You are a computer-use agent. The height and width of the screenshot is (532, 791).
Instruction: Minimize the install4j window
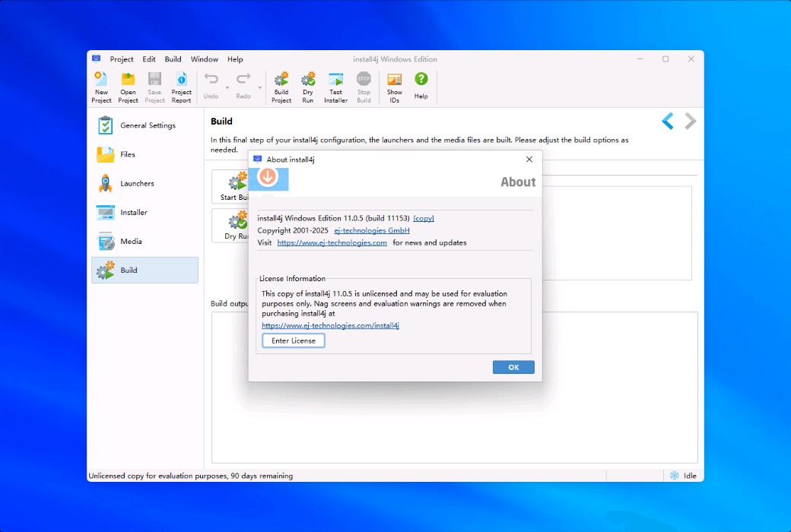pos(640,59)
